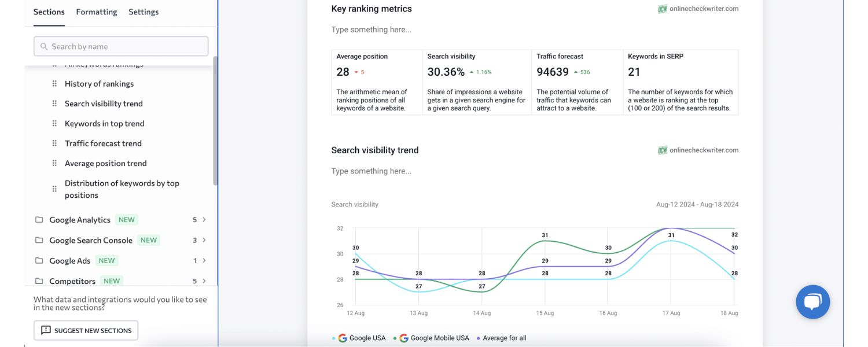868x347 pixels.
Task: Open the Settings tab
Action: 143,11
